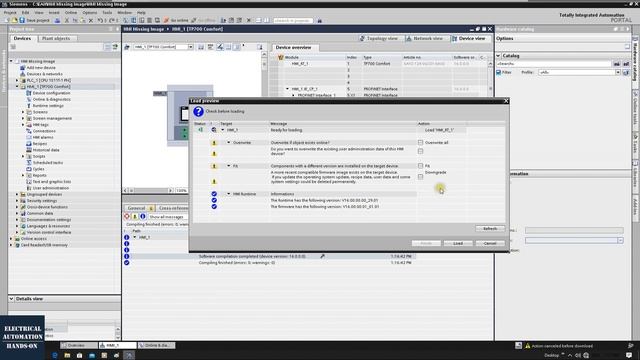This screenshot has width=640, height=360.
Task: Expand the PLC_1 node in project tree
Action: (x=17, y=80)
